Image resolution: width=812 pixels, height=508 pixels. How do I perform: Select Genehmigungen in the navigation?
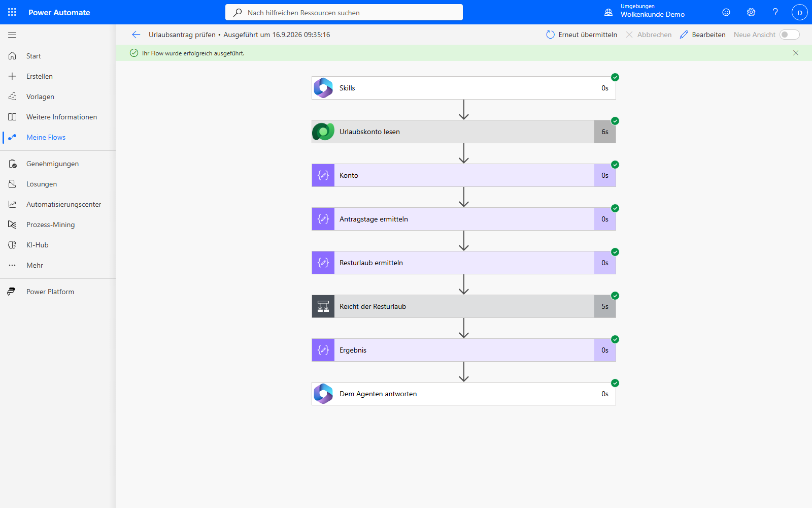(x=58, y=164)
